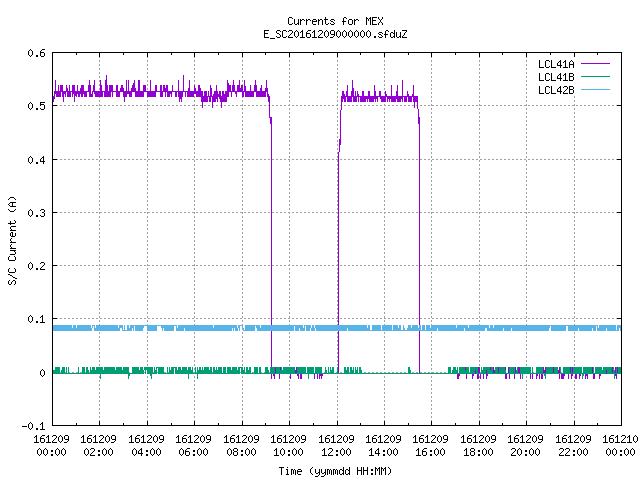Click the blue LCL42B legend line sample
The image size is (640, 480).
tap(595, 90)
